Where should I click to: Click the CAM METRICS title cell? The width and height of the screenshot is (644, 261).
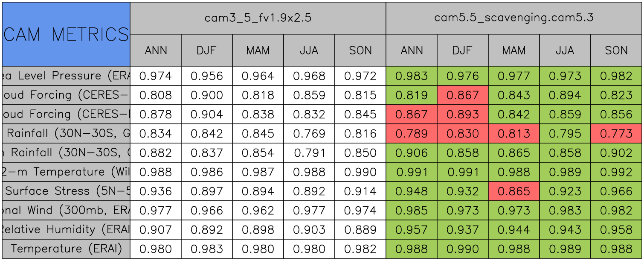tap(66, 34)
